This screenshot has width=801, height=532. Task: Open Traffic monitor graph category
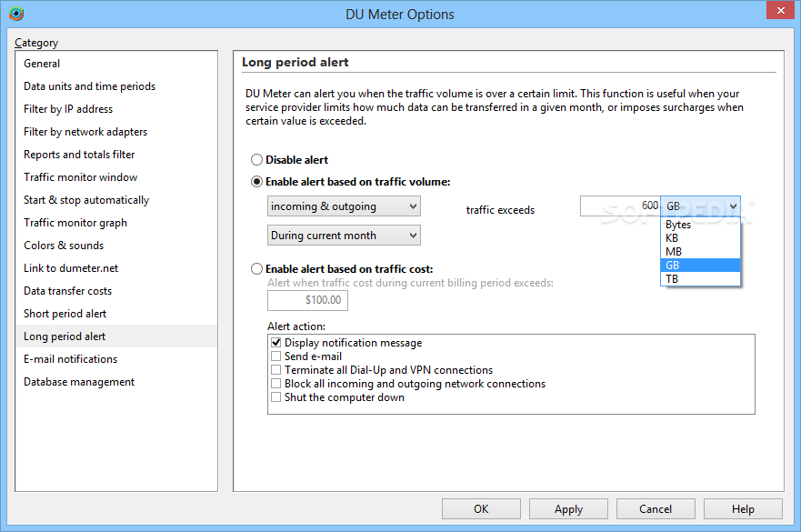116,223
